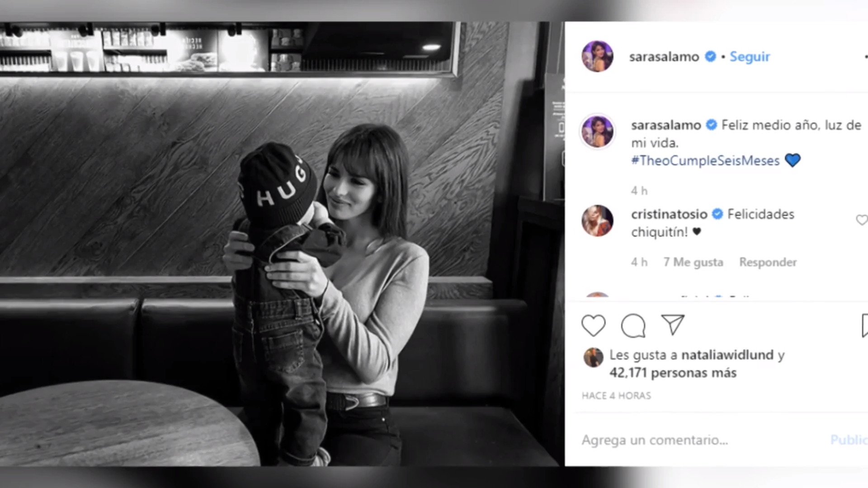Click the sarasalamo username in the header
Image resolution: width=868 pixels, height=488 pixels.
tap(664, 57)
